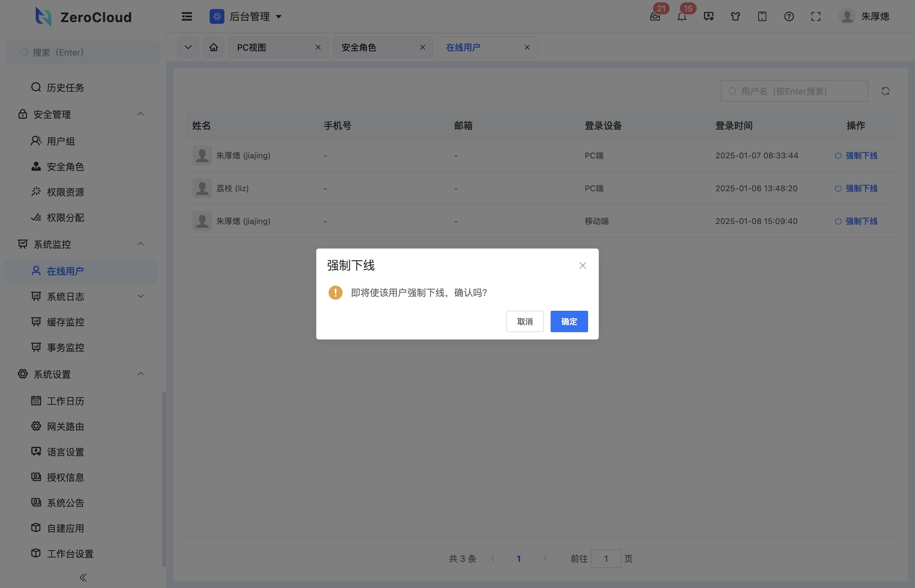This screenshot has width=915, height=588.
Task: Force offline the 移动端 session user
Action: [856, 221]
